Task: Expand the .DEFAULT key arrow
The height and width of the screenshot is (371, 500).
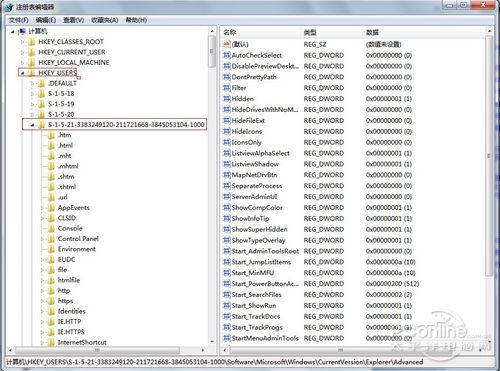Action: [32, 83]
